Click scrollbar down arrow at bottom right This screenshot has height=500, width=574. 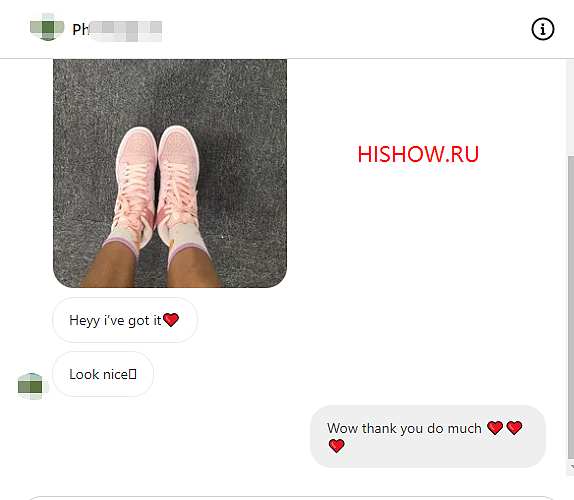click(x=571, y=467)
